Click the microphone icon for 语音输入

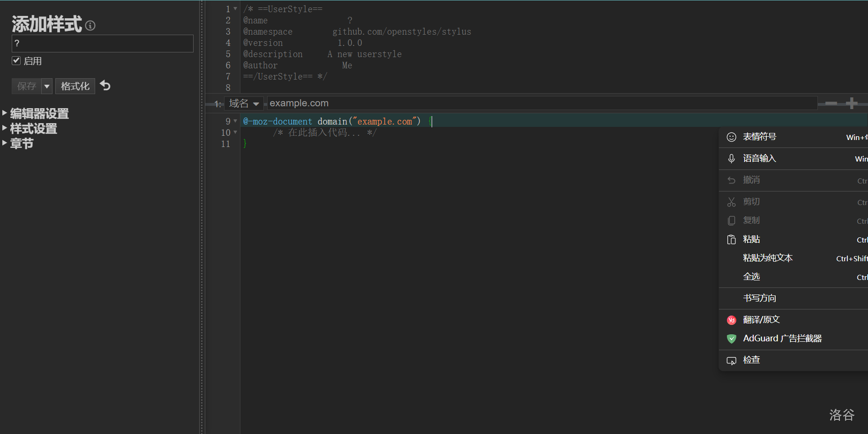point(731,159)
